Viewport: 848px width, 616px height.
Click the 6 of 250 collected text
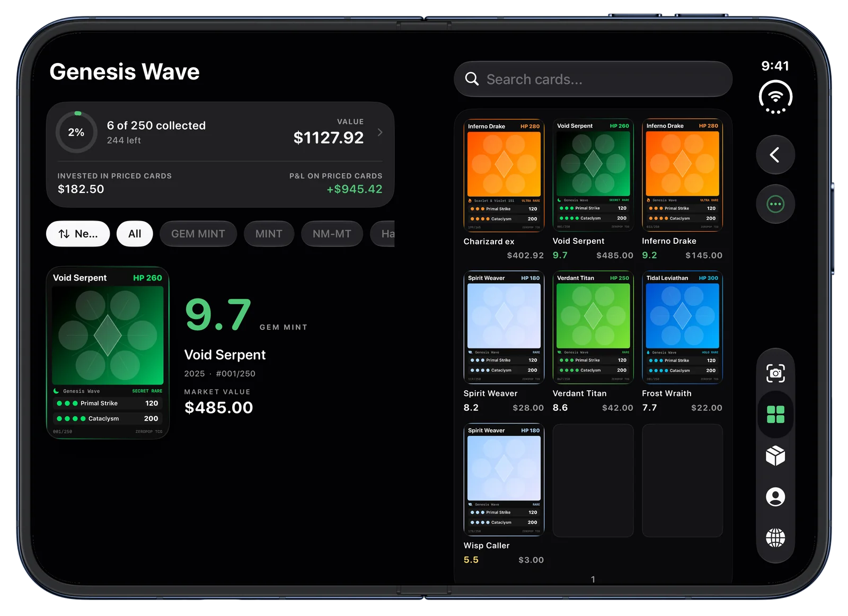156,126
